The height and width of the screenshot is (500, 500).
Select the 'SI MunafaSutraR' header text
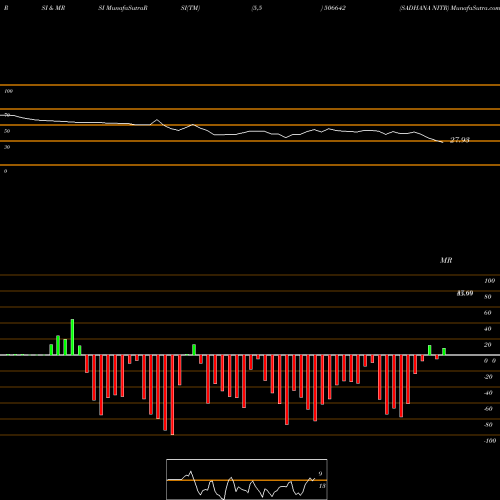click(x=123, y=8)
